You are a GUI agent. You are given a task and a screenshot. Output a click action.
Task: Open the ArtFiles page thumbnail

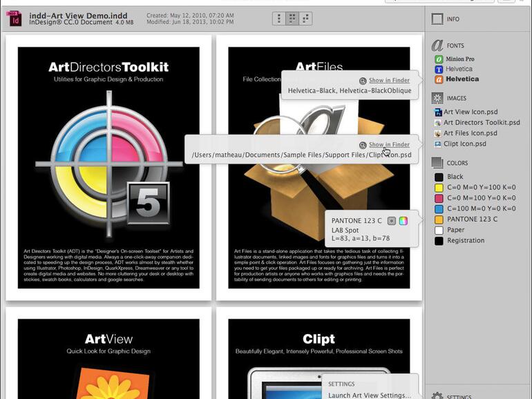click(319, 168)
